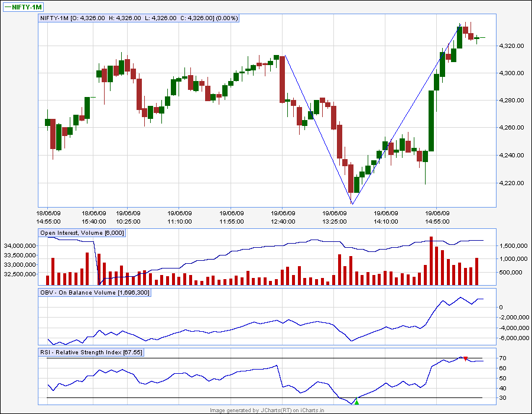Click the 4,280.00 price axis label
This screenshot has height=414, width=532.
[x=511, y=101]
